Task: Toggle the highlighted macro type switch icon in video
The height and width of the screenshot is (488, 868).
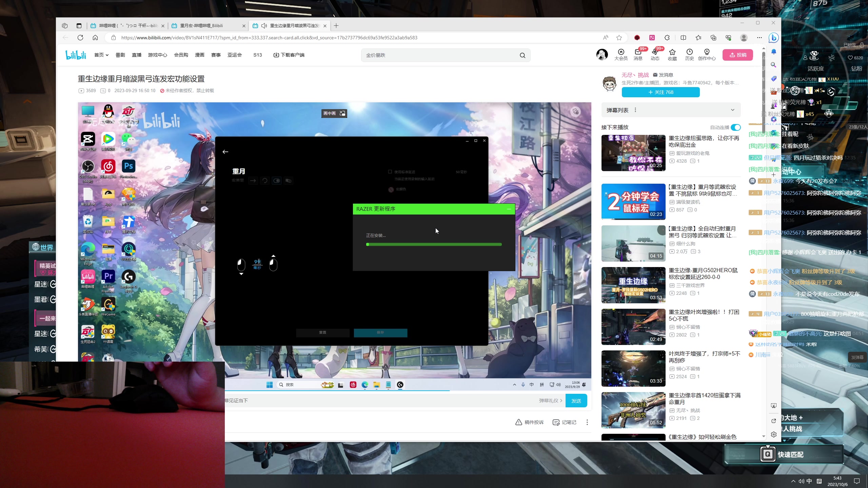Action: pyautogui.click(x=277, y=181)
